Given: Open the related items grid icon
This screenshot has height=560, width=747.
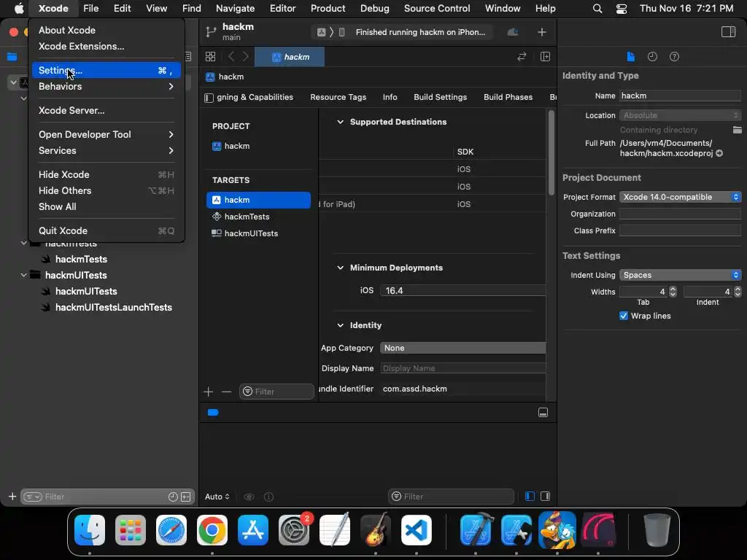Looking at the screenshot, I should 210,57.
